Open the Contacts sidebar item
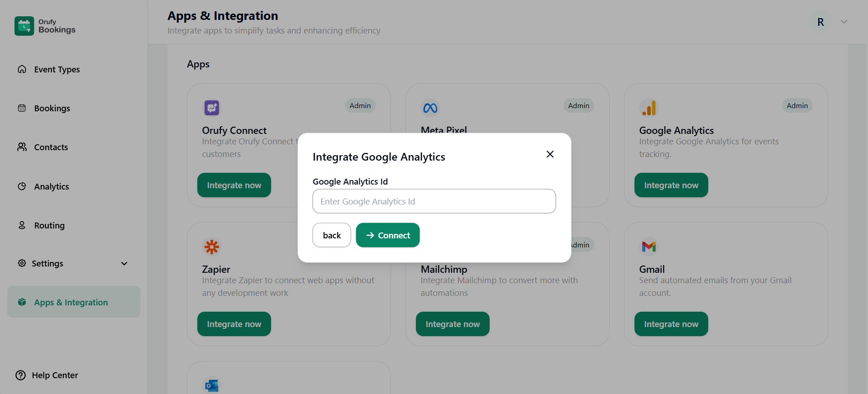The height and width of the screenshot is (394, 868). point(51,147)
